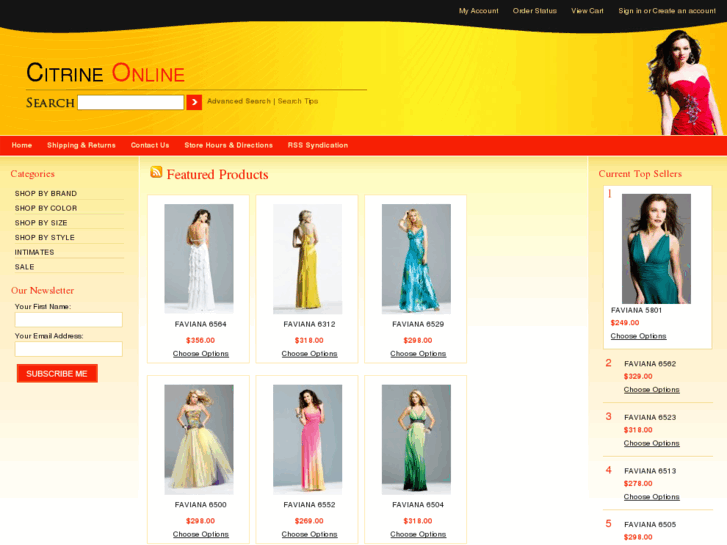Click top seller Faviana 6562 name

coord(650,364)
